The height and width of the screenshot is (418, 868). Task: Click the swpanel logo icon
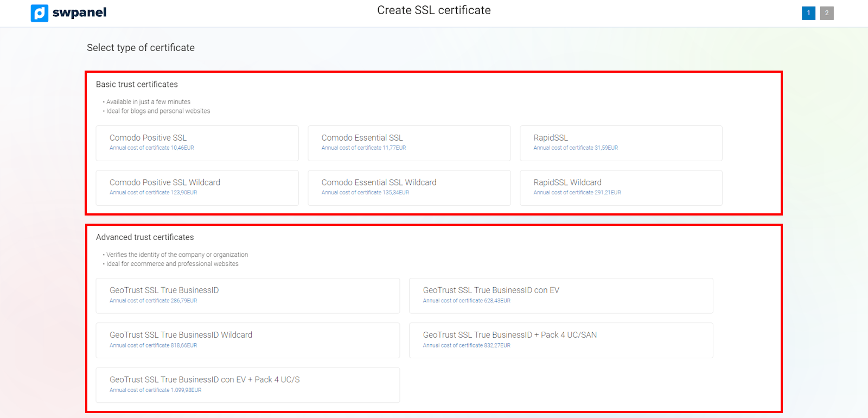pyautogui.click(x=40, y=13)
